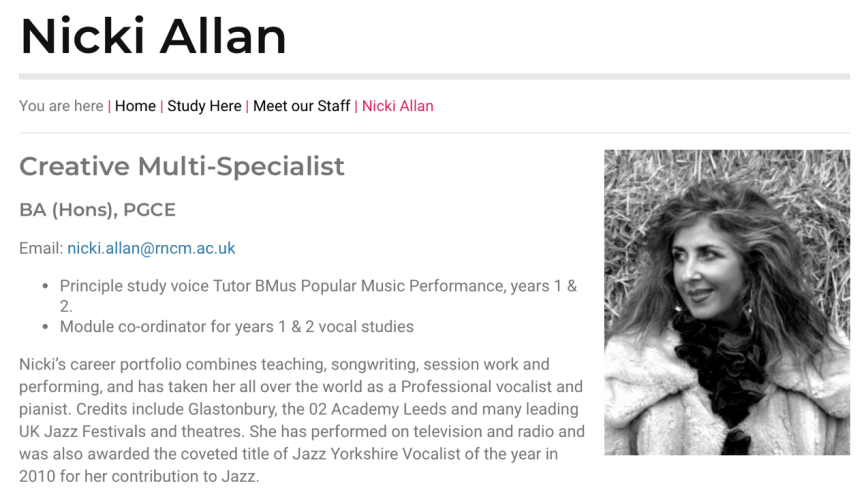Click the nicki.allan@rncm.ac.uk email link
Screen dimensions: 866x490
(151, 249)
